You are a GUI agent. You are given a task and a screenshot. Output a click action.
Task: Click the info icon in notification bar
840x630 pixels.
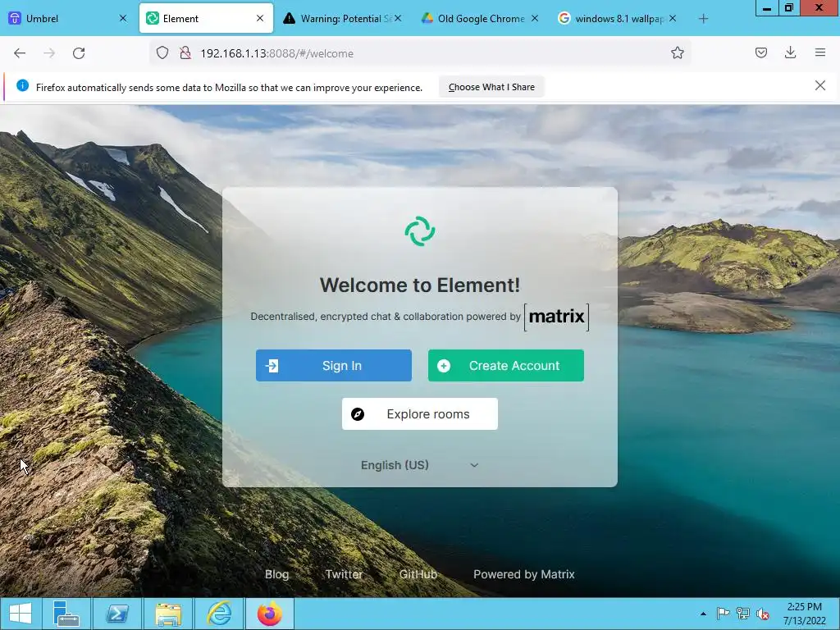[22, 85]
